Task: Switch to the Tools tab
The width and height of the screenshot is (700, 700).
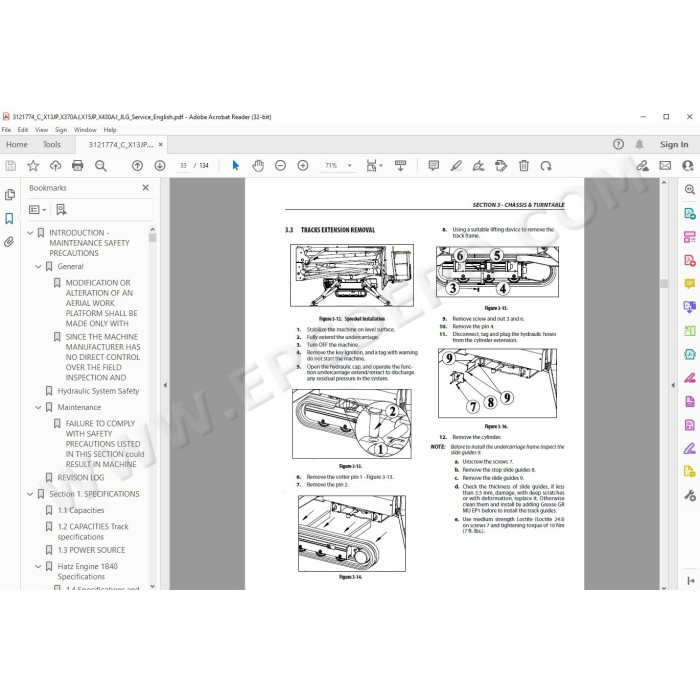Action: point(52,145)
